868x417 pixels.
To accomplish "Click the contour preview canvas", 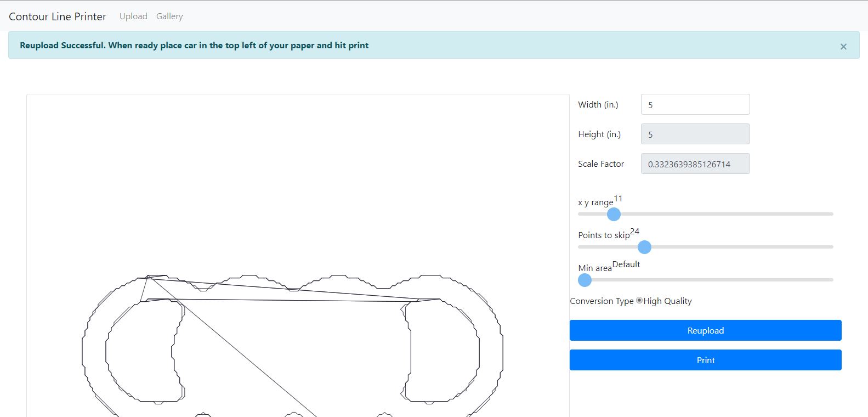I will point(298,256).
